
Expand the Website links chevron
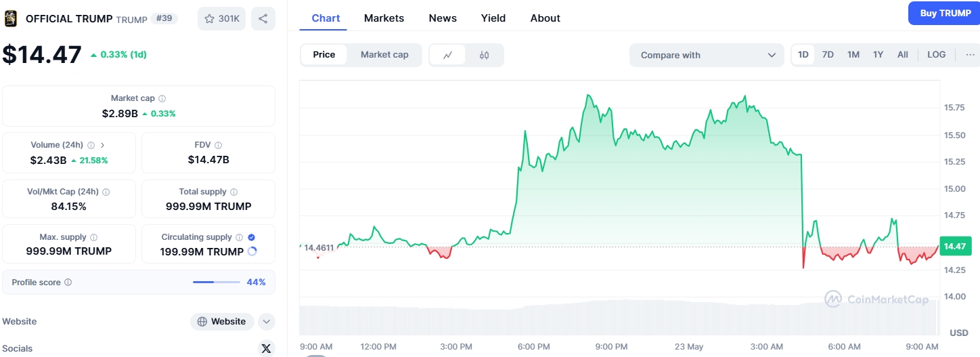[x=267, y=322]
